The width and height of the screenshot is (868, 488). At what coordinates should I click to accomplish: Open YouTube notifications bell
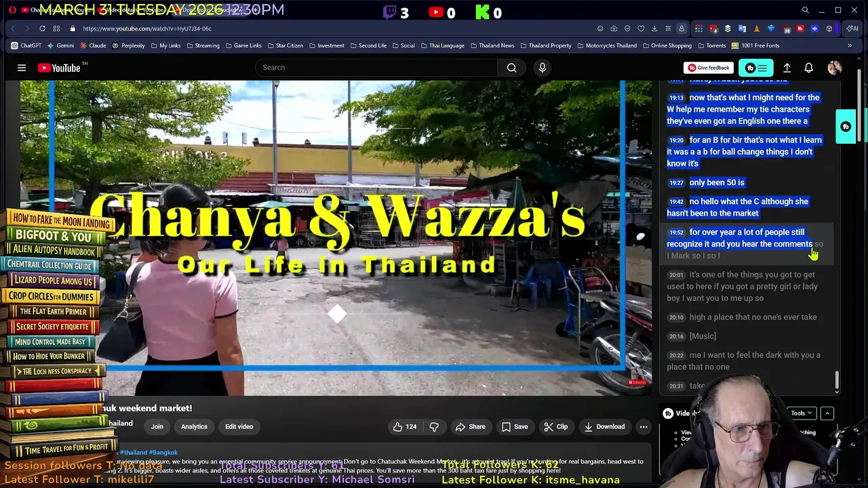click(x=808, y=68)
